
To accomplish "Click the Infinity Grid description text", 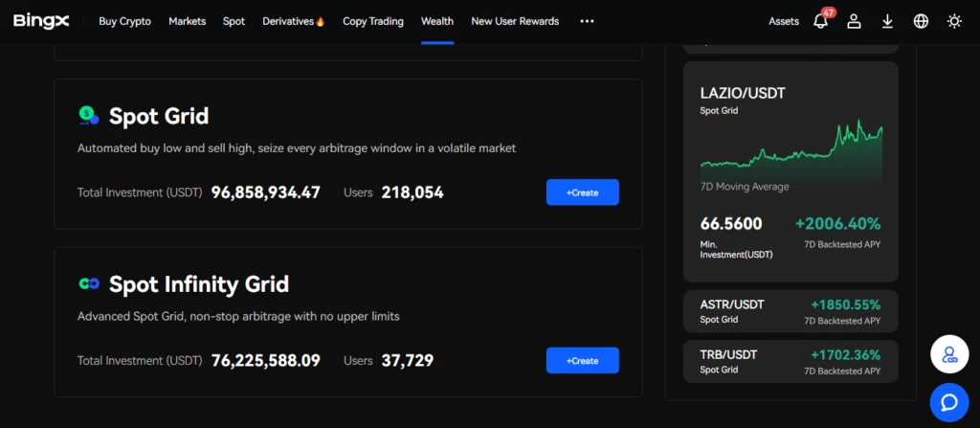I will pyautogui.click(x=238, y=317).
